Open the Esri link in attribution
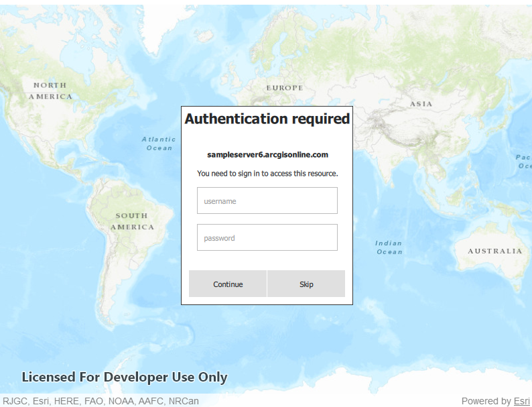This screenshot has width=532, height=407. coord(521,401)
